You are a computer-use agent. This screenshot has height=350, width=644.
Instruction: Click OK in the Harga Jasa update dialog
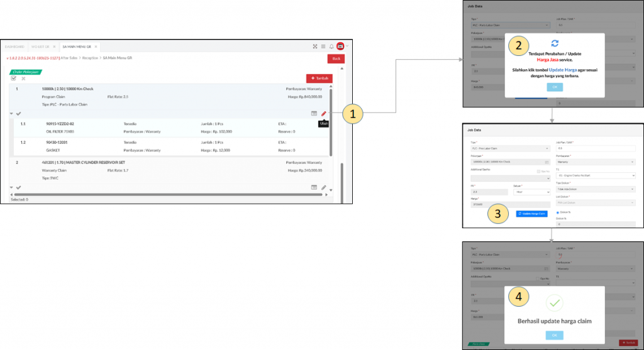coord(555,87)
